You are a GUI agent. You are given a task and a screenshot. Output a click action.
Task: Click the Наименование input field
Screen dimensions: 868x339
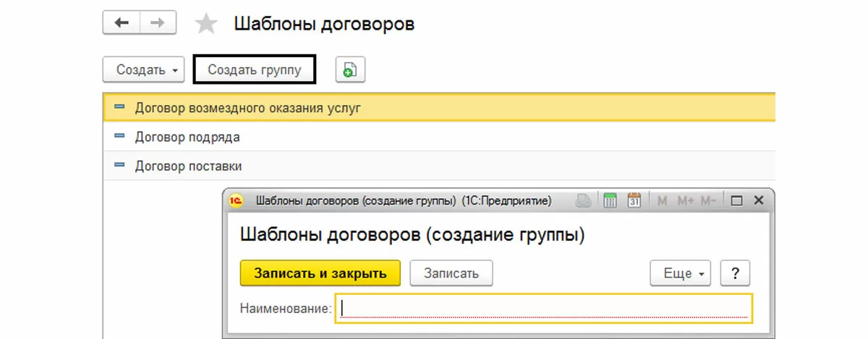(x=544, y=309)
